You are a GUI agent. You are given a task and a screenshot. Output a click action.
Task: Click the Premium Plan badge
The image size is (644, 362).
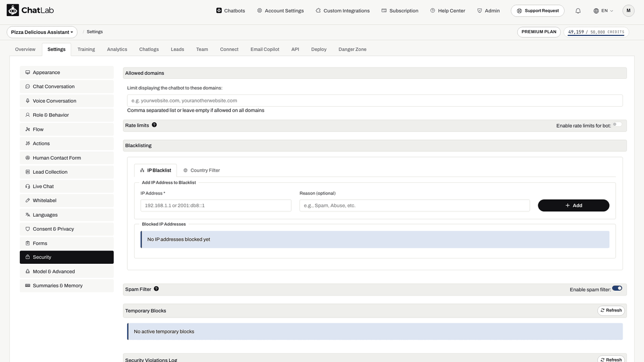click(539, 32)
